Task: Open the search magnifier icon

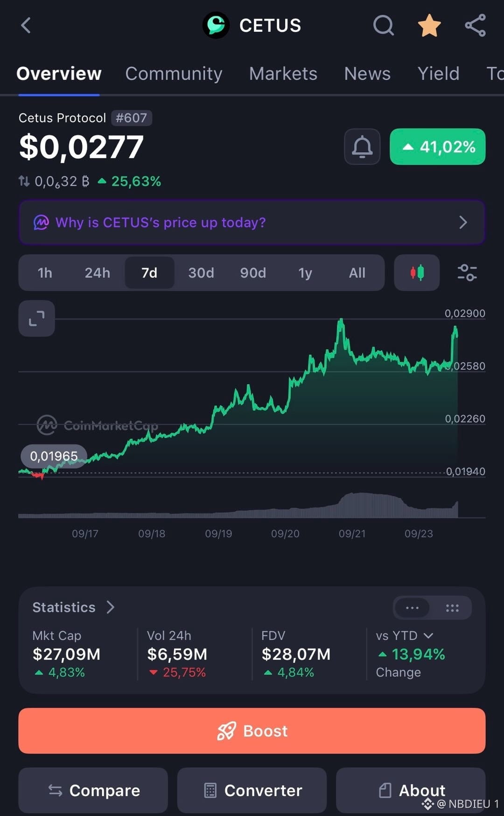Action: [x=384, y=25]
